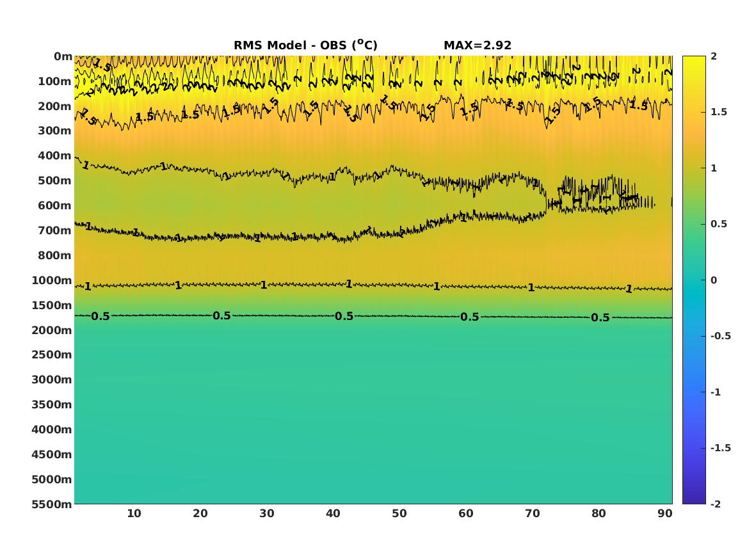Click the '4000m' depth axis label
747x560 pixels.
click(x=52, y=429)
